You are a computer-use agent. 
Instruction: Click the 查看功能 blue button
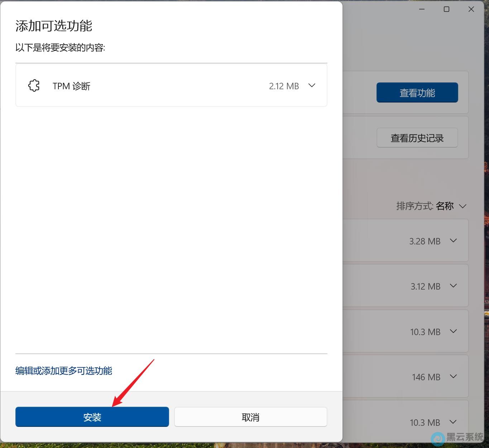(x=417, y=92)
